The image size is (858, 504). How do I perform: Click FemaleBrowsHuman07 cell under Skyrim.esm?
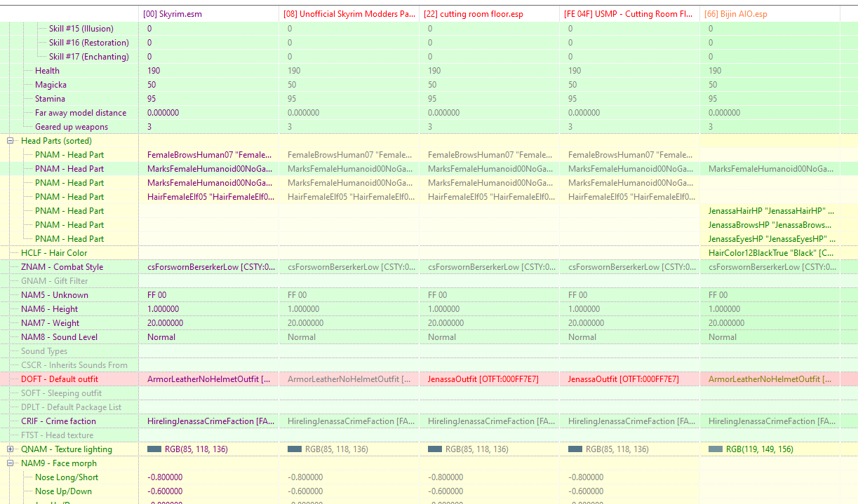[x=209, y=155]
